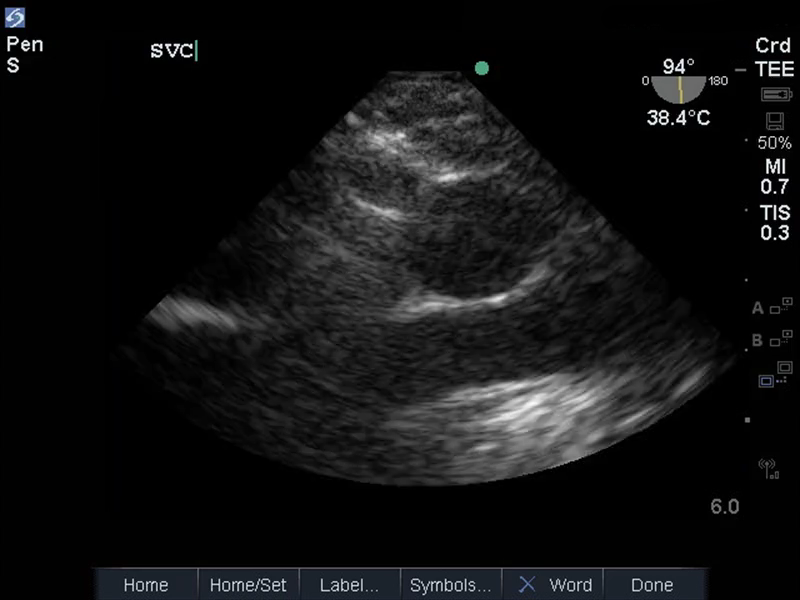Click the MI 0.7 readout

[774, 176]
